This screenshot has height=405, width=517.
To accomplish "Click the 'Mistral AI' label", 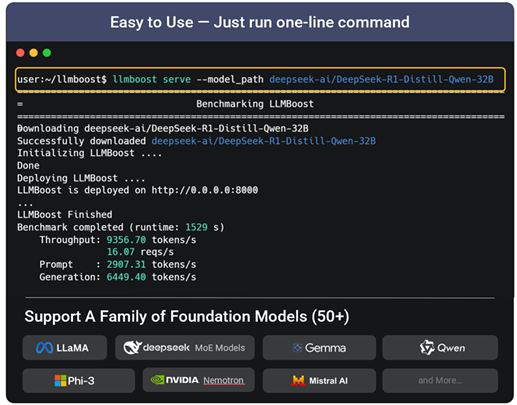I will coord(328,381).
